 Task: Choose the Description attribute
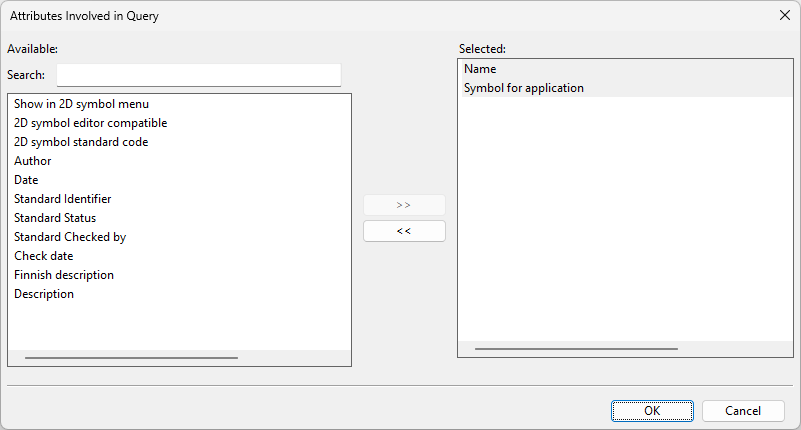tap(44, 294)
